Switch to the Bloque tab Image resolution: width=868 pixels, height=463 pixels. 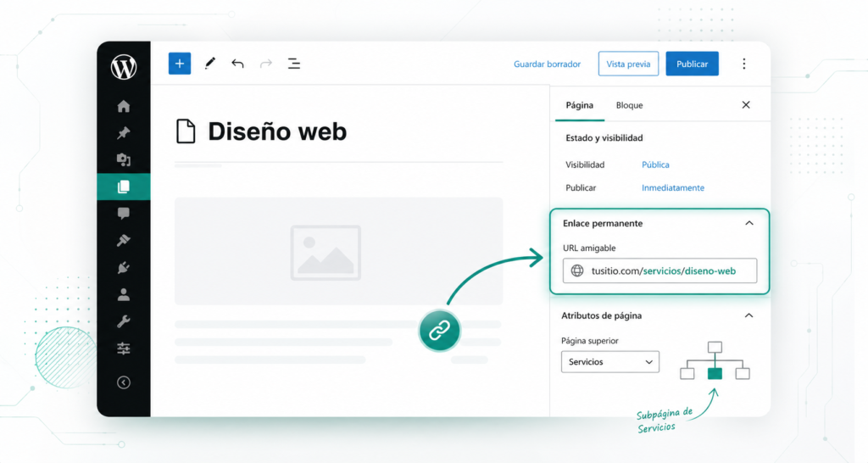[x=630, y=105]
